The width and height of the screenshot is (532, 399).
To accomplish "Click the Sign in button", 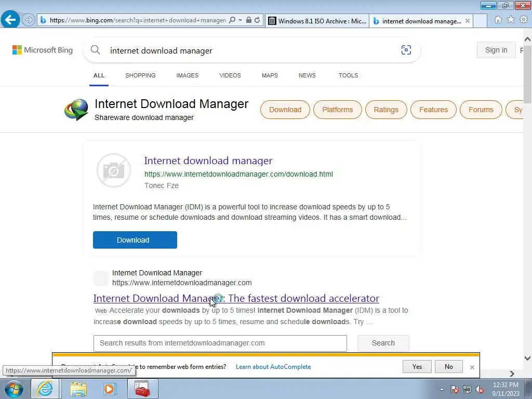I will click(x=496, y=50).
